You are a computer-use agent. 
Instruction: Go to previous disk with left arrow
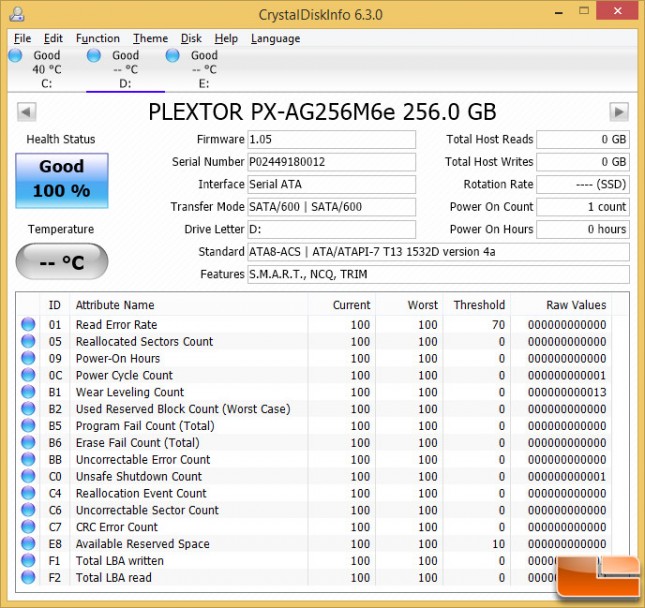(x=27, y=112)
